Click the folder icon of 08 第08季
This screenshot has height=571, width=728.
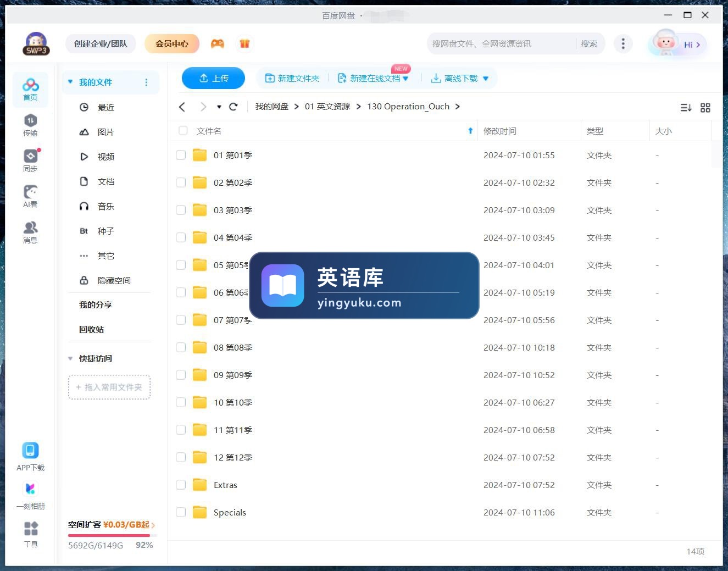[200, 347]
